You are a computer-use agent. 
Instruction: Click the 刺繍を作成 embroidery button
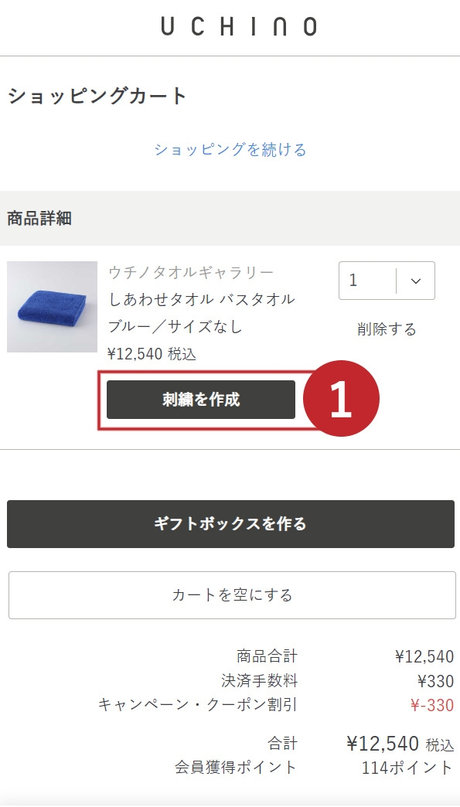[x=201, y=399]
